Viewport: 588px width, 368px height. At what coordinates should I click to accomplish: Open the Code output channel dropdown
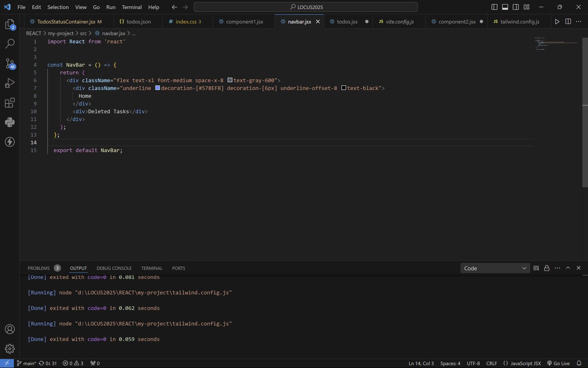(495, 268)
